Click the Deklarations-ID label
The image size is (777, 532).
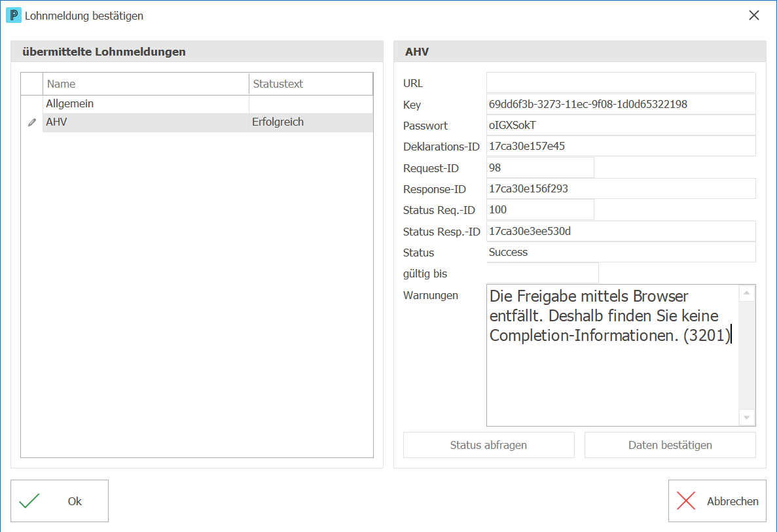point(441,147)
